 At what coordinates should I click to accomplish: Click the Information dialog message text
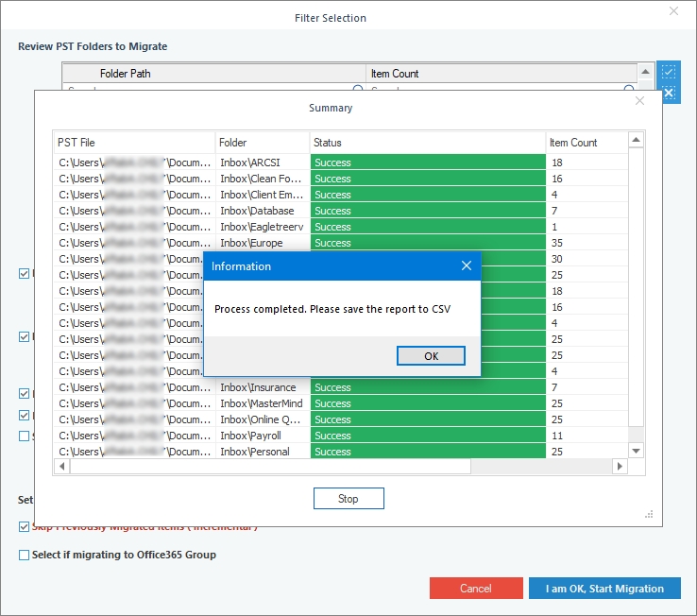(x=332, y=309)
